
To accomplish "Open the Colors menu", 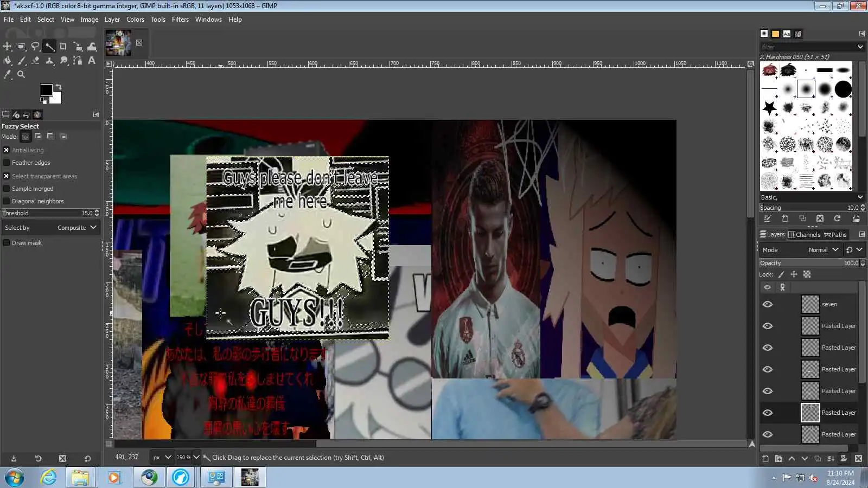I will 135,20.
